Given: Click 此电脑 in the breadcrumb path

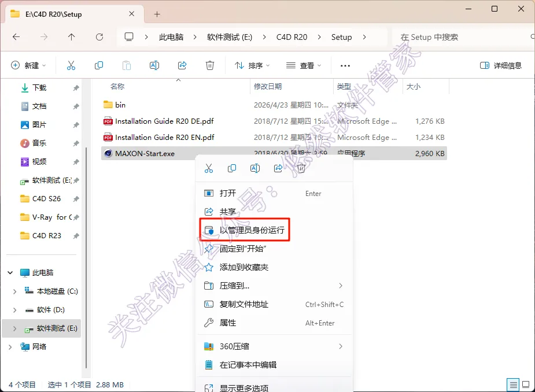Looking at the screenshot, I should click(x=171, y=37).
